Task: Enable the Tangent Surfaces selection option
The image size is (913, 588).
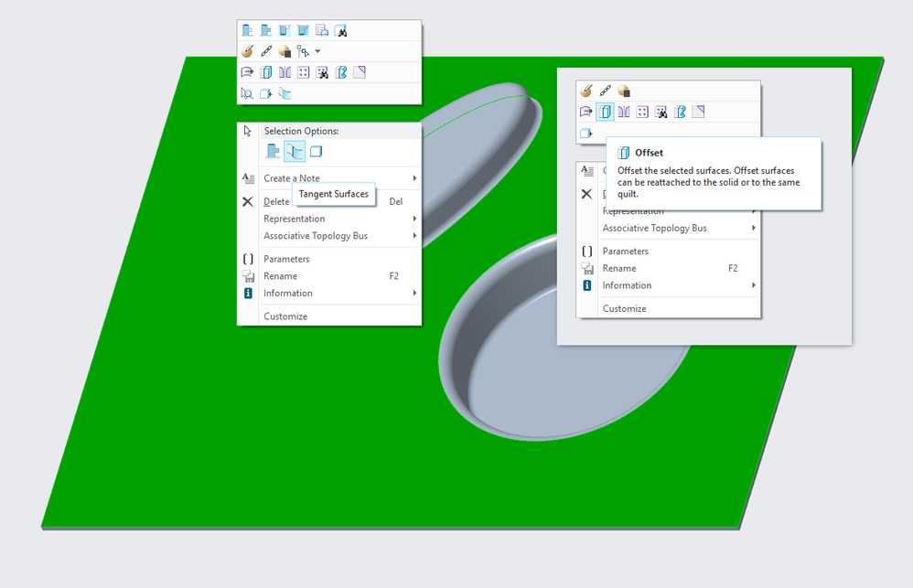Action: [296, 151]
